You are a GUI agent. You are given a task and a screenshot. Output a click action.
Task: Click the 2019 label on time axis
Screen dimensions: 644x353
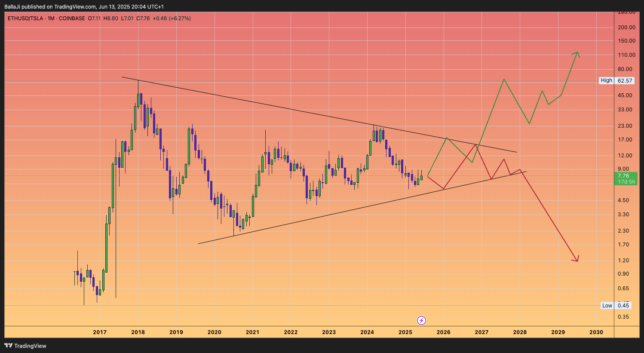point(176,332)
